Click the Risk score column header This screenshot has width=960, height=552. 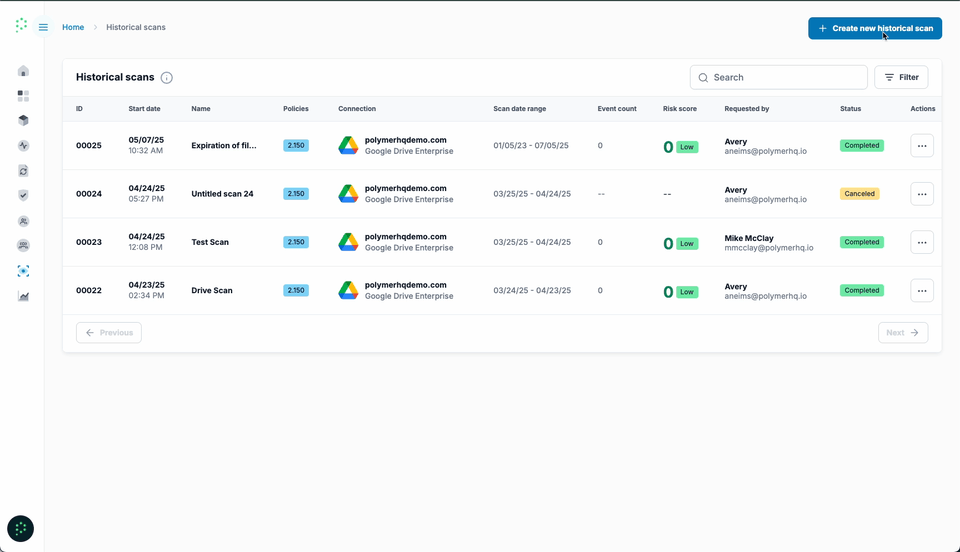pyautogui.click(x=680, y=109)
